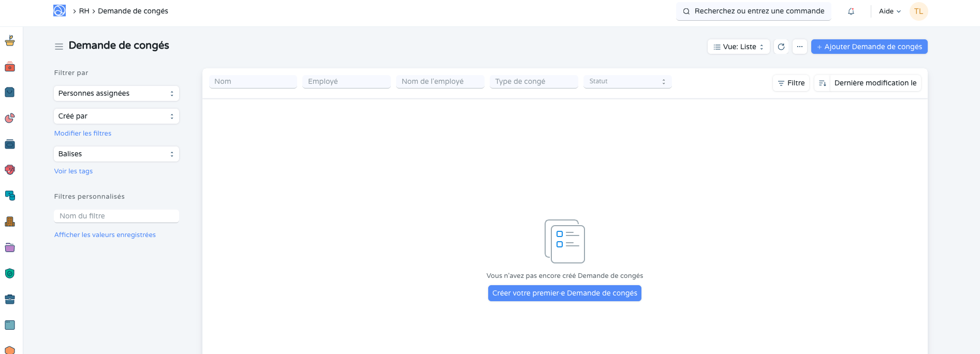Open the purple folder icon in sidebar

10,247
